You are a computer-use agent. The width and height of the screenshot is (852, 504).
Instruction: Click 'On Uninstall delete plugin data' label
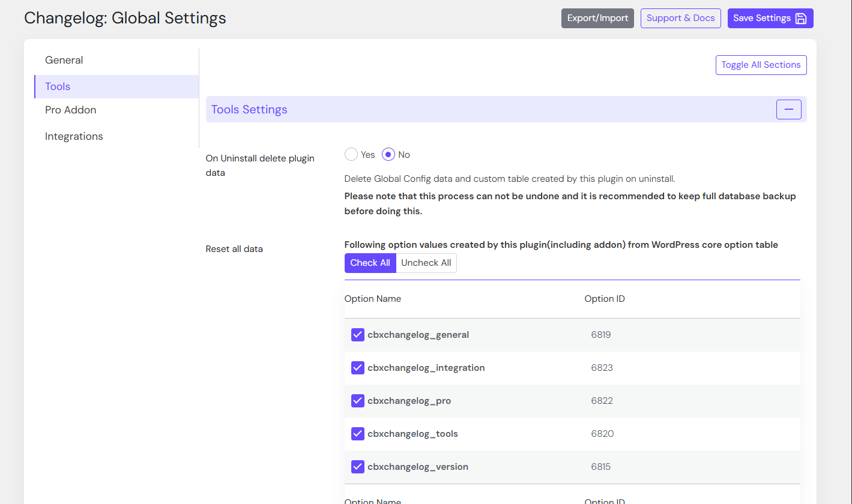pyautogui.click(x=260, y=166)
